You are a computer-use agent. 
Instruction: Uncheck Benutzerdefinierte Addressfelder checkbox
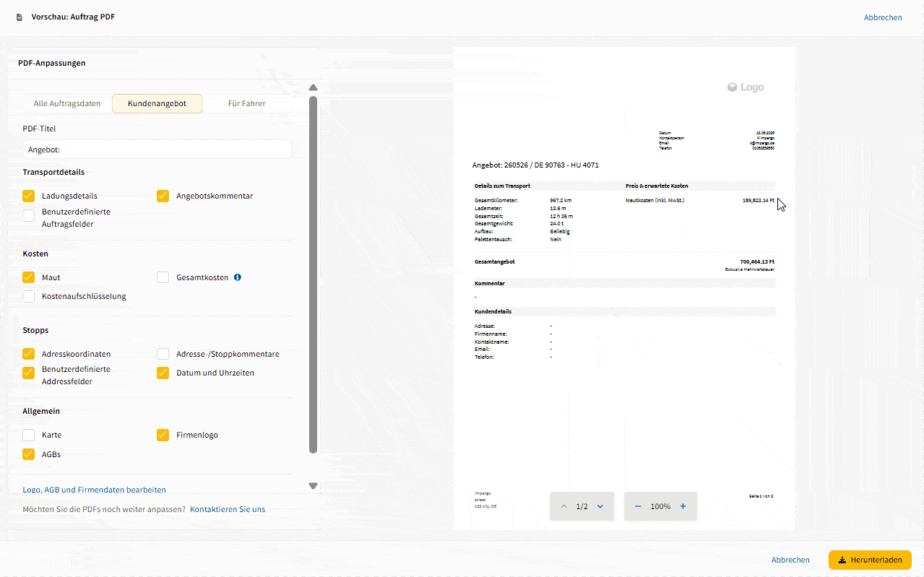pos(29,373)
